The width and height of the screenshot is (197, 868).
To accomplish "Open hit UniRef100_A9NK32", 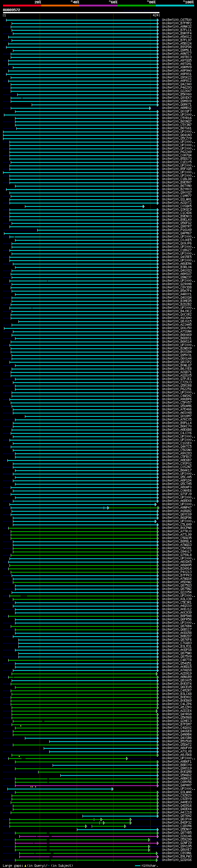I will tap(176, 26).
